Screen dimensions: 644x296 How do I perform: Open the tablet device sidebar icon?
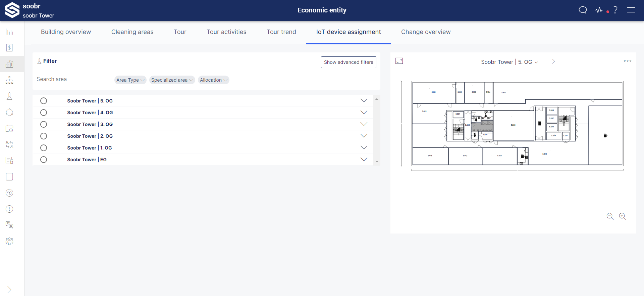tap(9, 177)
